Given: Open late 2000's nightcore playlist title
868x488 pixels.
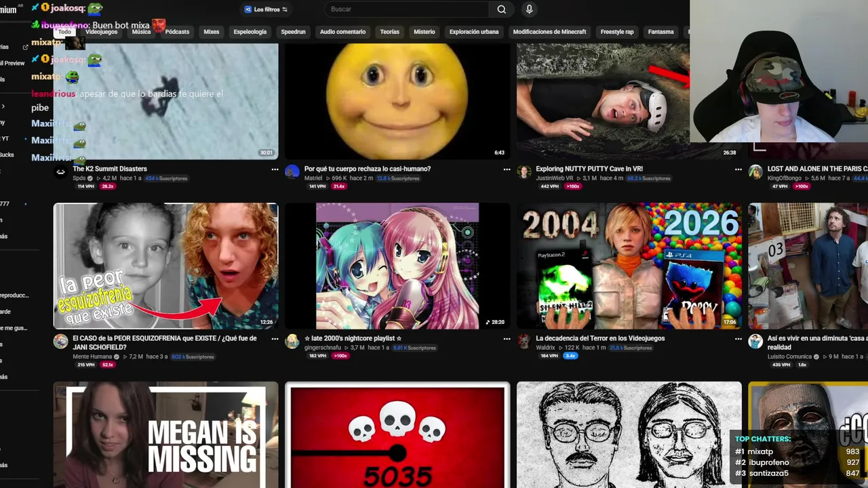Looking at the screenshot, I should (x=353, y=338).
